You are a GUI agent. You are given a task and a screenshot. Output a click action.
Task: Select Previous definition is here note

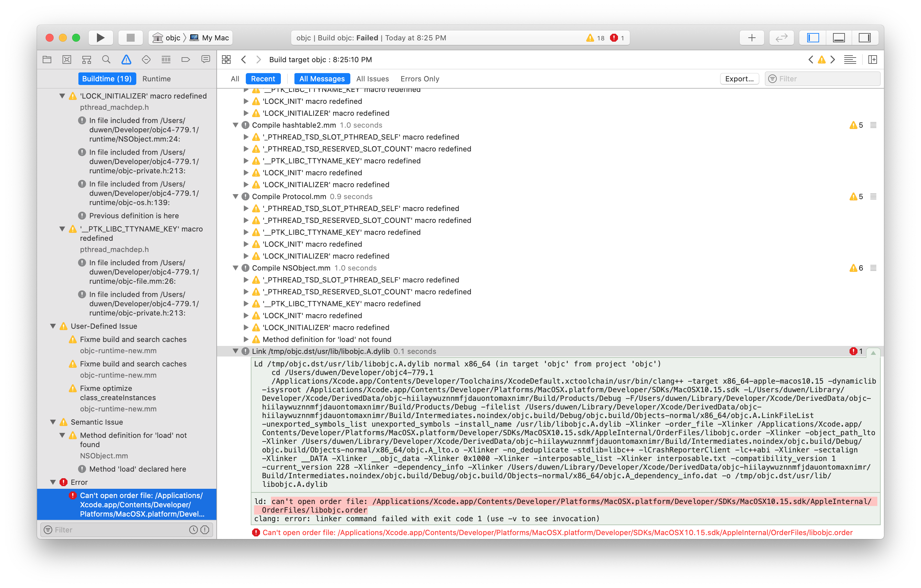(127, 216)
